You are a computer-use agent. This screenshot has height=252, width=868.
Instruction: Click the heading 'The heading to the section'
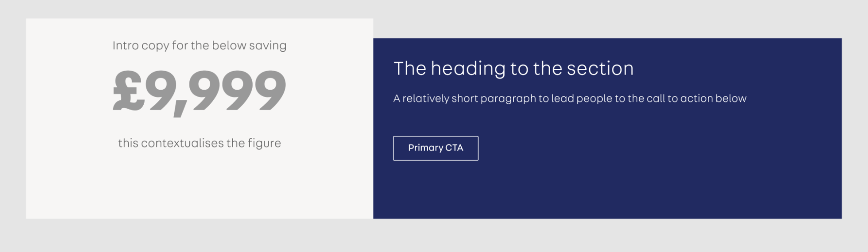514,68
